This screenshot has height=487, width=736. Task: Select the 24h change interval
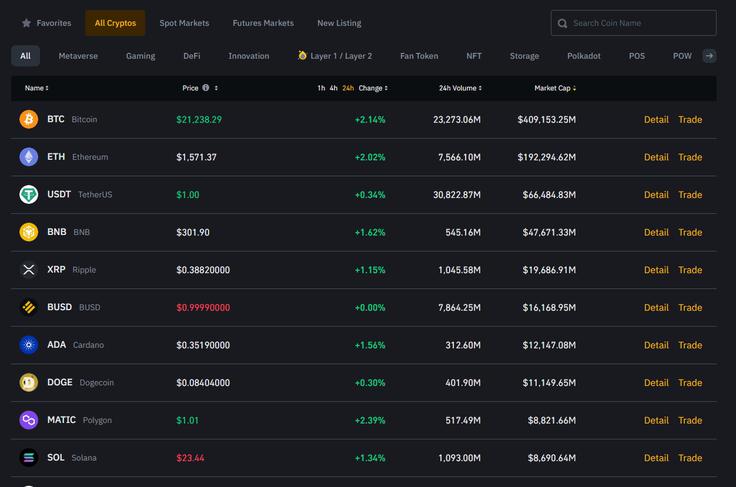click(x=348, y=88)
